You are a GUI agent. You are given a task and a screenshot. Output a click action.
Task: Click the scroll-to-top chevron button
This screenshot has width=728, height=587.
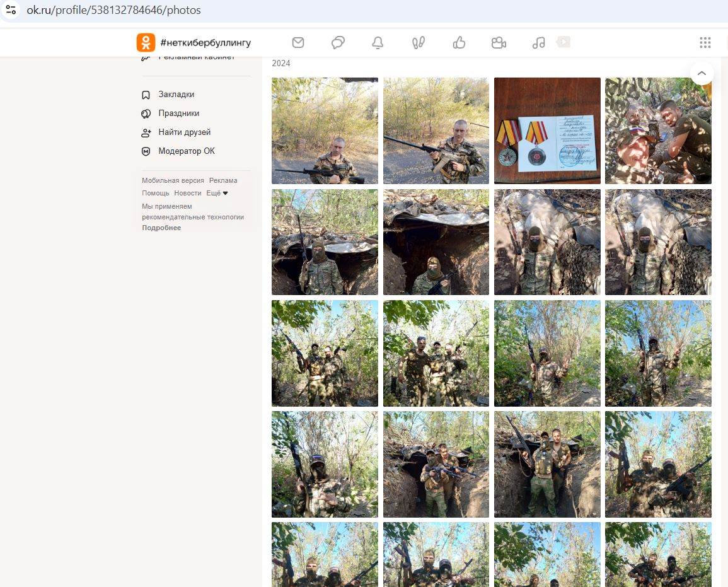702,73
